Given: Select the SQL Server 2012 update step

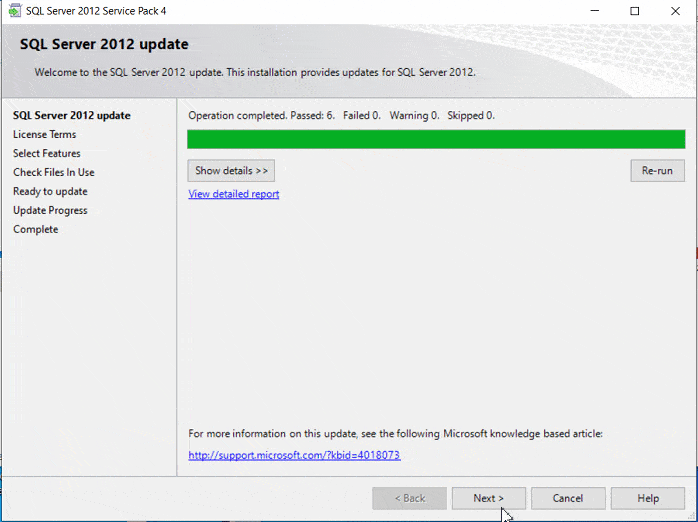Looking at the screenshot, I should [x=72, y=115].
